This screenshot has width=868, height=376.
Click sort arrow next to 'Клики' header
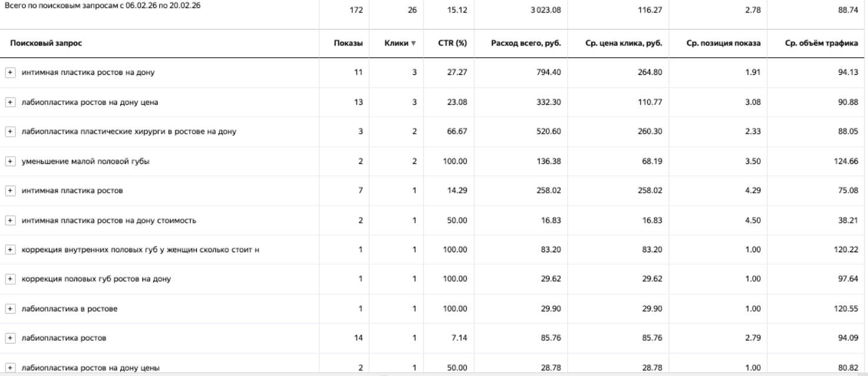pos(413,44)
